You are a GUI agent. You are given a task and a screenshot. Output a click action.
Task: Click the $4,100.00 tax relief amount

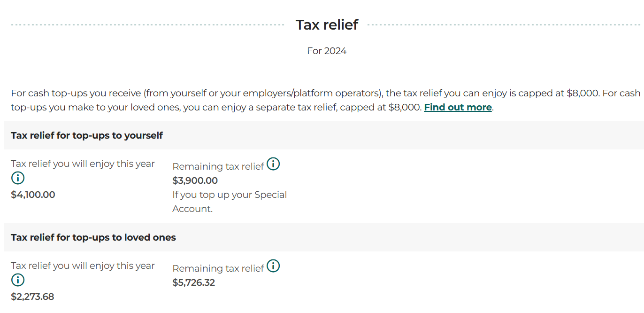33,195
